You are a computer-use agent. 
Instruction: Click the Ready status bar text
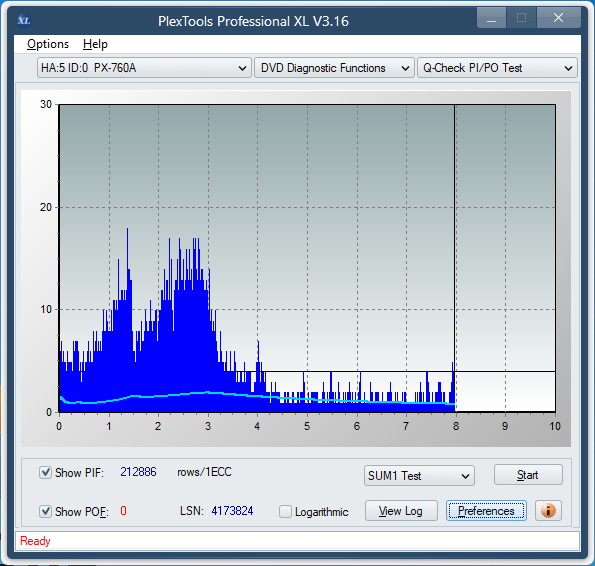pyautogui.click(x=35, y=541)
